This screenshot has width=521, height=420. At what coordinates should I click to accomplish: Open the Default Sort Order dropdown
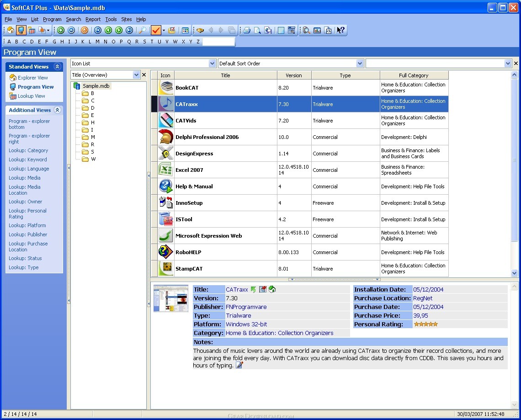tap(360, 64)
